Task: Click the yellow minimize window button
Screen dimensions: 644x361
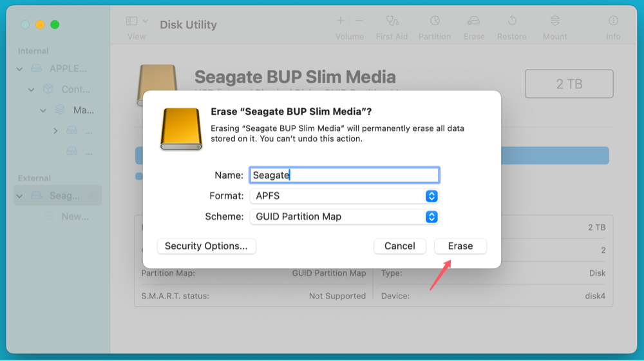Action: (x=40, y=24)
